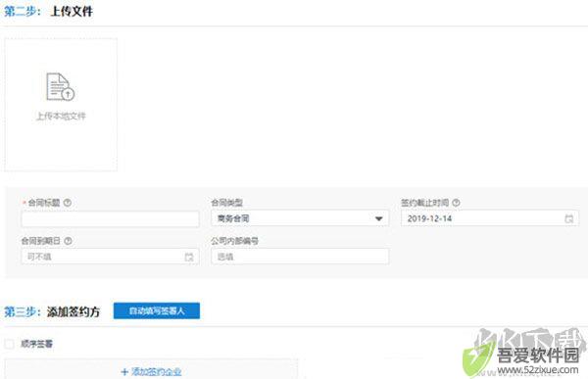Click the 合同类型 field label
Viewport: 588px width, 379px height.
[227, 203]
